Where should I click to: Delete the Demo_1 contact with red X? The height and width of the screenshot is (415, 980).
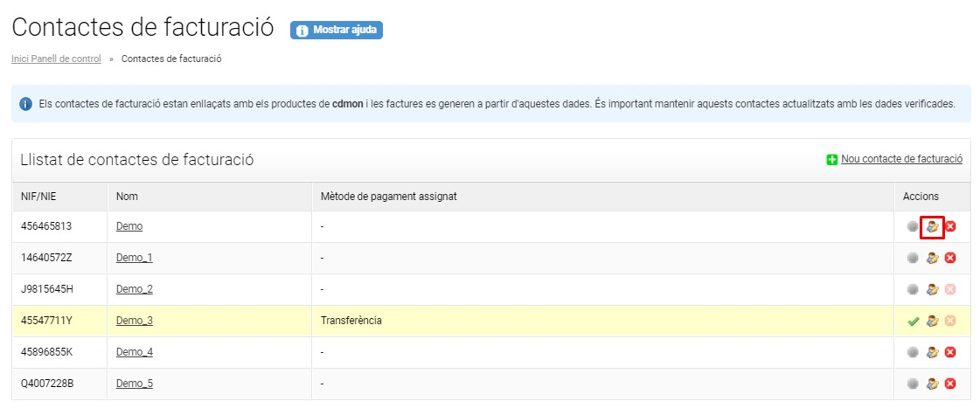click(950, 258)
